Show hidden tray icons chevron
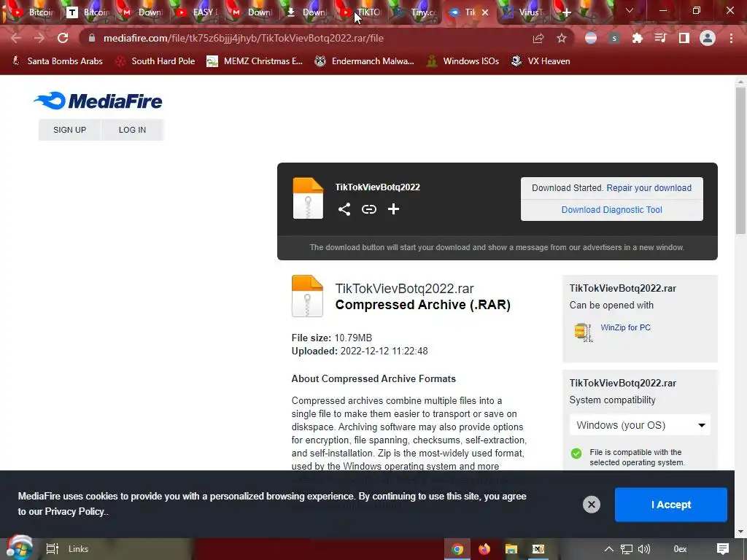This screenshot has height=560, width=747. (609, 549)
